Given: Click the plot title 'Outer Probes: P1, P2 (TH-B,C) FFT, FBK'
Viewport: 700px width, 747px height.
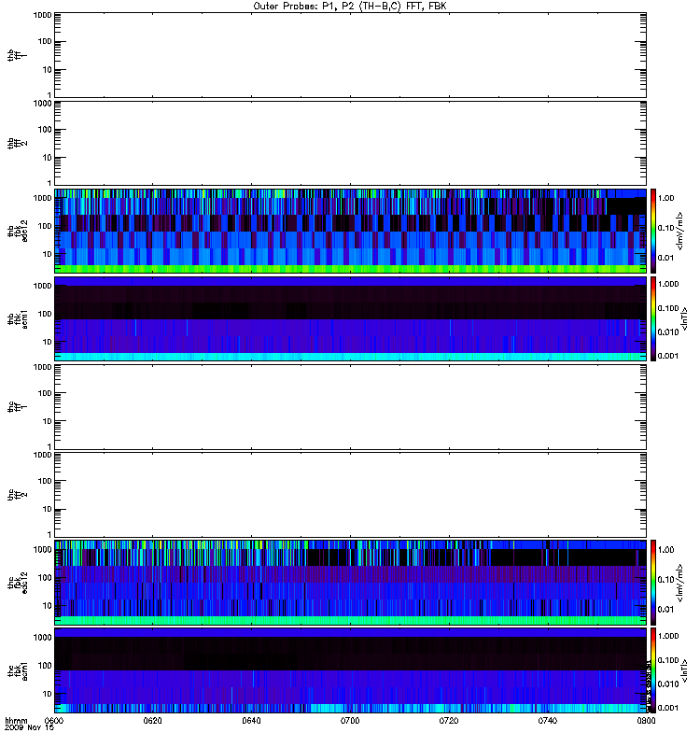Looking at the screenshot, I should pos(350,7).
